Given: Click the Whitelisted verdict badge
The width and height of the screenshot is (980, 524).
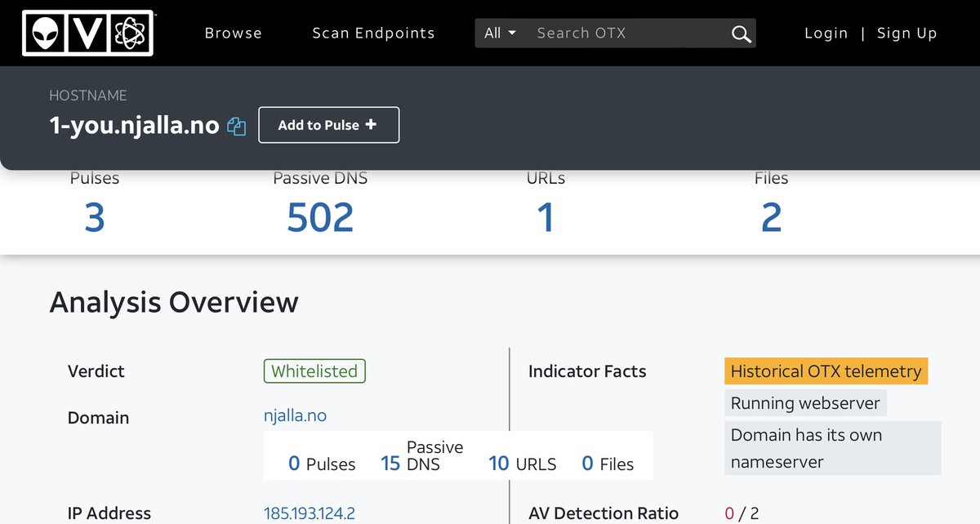Looking at the screenshot, I should [314, 371].
